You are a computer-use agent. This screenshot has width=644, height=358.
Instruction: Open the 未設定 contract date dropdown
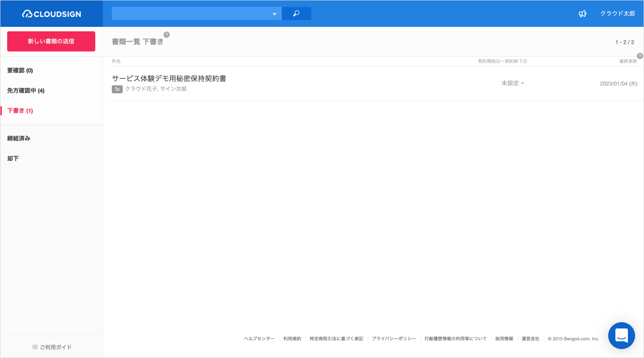tap(513, 83)
